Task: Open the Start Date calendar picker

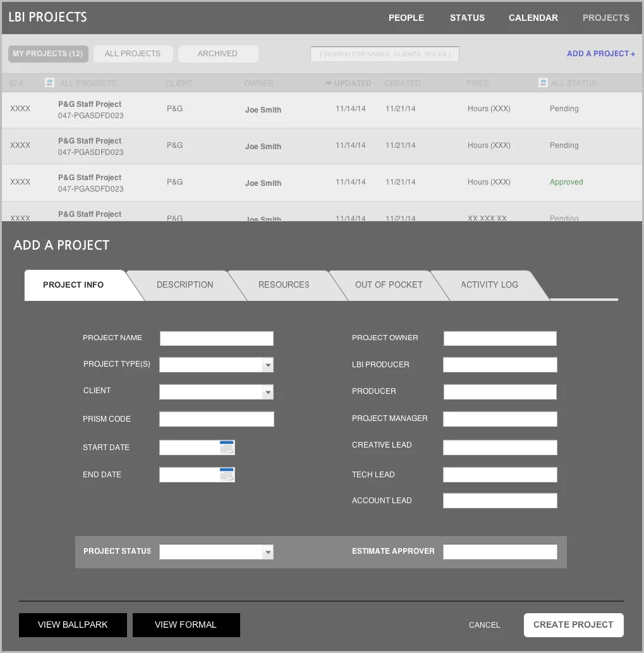Action: coord(226,448)
